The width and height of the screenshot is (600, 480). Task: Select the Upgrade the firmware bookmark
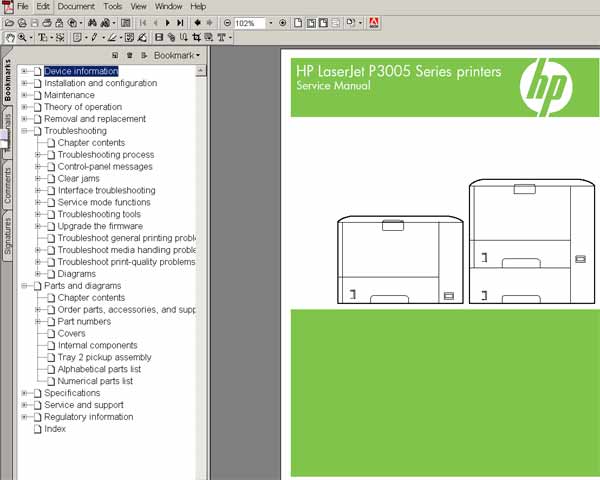(x=100, y=226)
